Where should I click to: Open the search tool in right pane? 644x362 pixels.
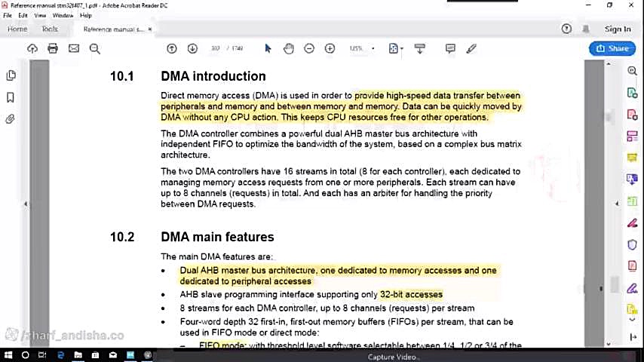(x=632, y=71)
